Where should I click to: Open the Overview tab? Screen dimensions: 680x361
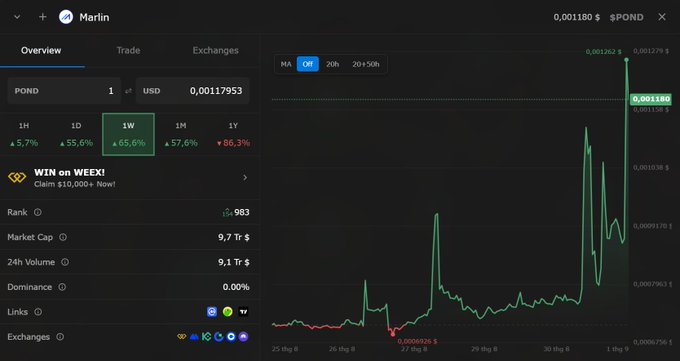pos(41,50)
